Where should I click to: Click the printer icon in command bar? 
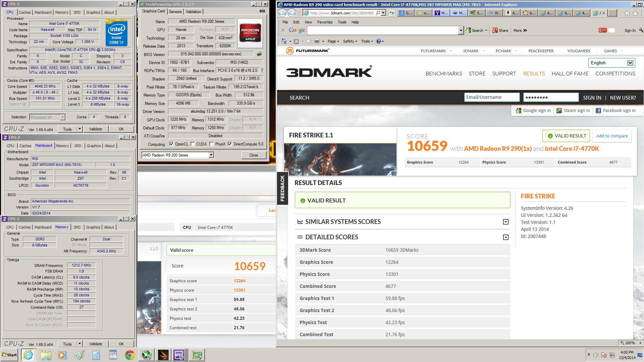(x=317, y=41)
